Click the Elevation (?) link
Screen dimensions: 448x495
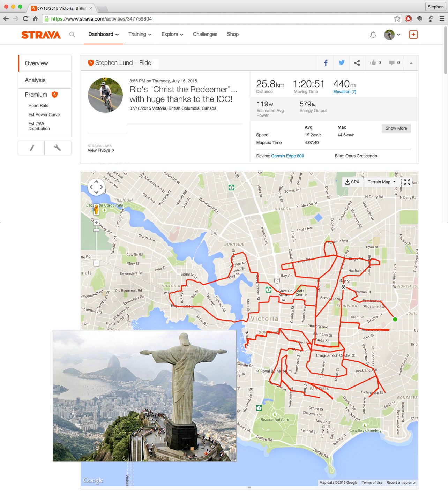[x=345, y=92]
